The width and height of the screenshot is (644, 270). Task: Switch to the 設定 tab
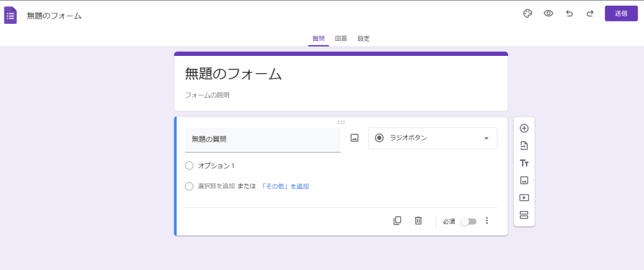coord(364,38)
